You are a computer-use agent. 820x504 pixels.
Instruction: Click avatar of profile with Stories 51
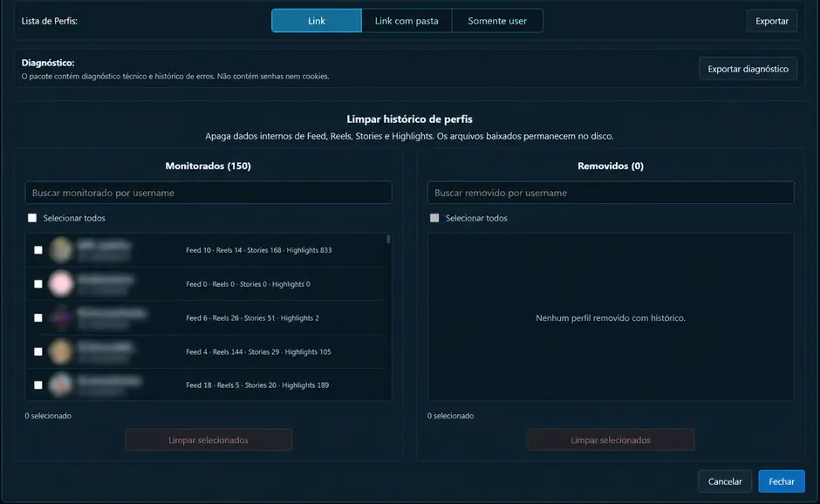point(61,318)
